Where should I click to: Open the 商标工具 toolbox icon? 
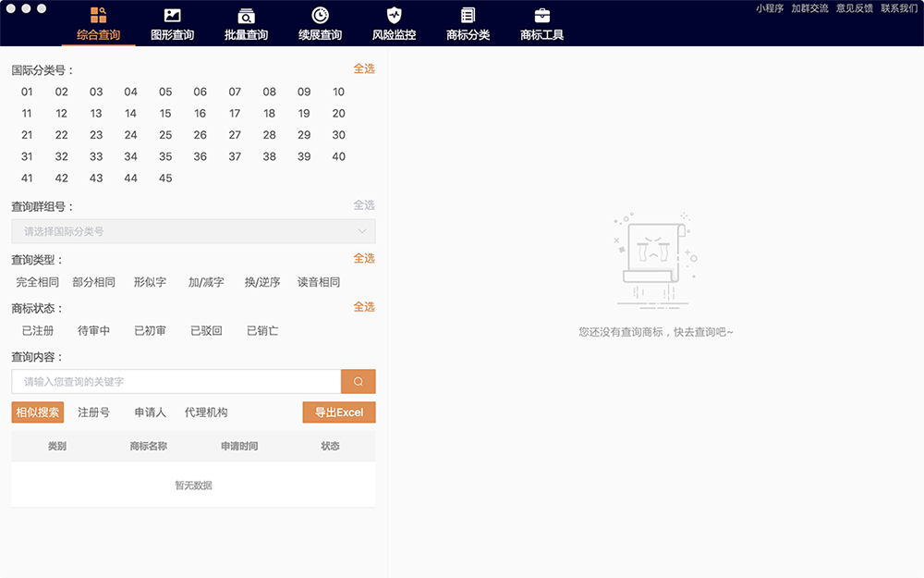[541, 16]
